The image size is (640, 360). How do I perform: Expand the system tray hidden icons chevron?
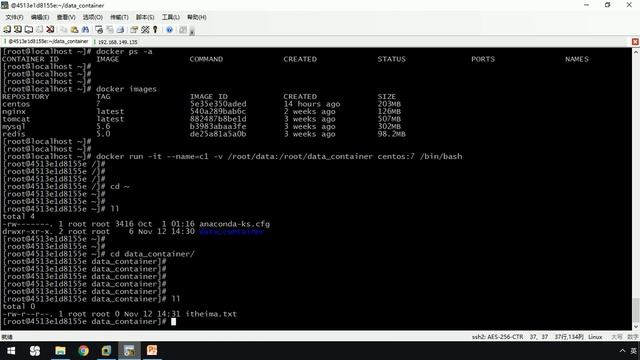[622, 351]
